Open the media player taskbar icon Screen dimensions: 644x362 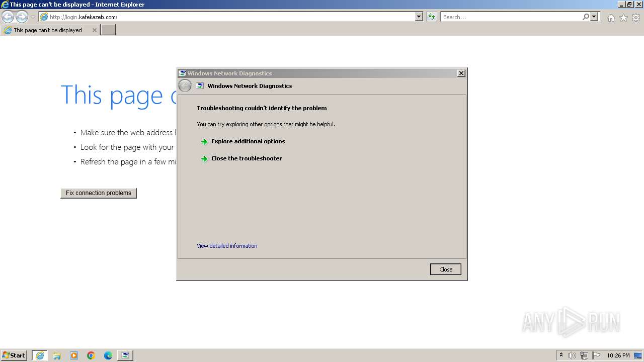[74, 355]
